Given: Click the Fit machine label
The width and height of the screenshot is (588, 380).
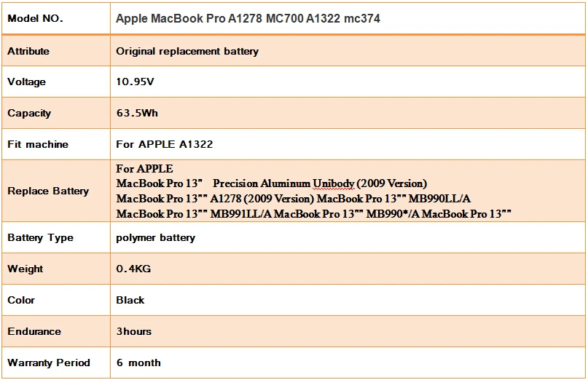Looking at the screenshot, I should coord(38,144).
